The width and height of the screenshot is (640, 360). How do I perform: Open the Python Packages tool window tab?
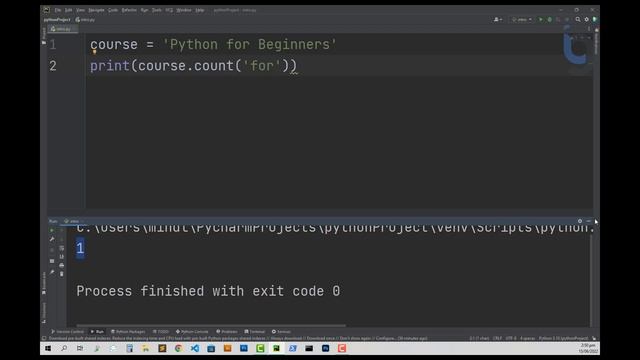[128, 331]
